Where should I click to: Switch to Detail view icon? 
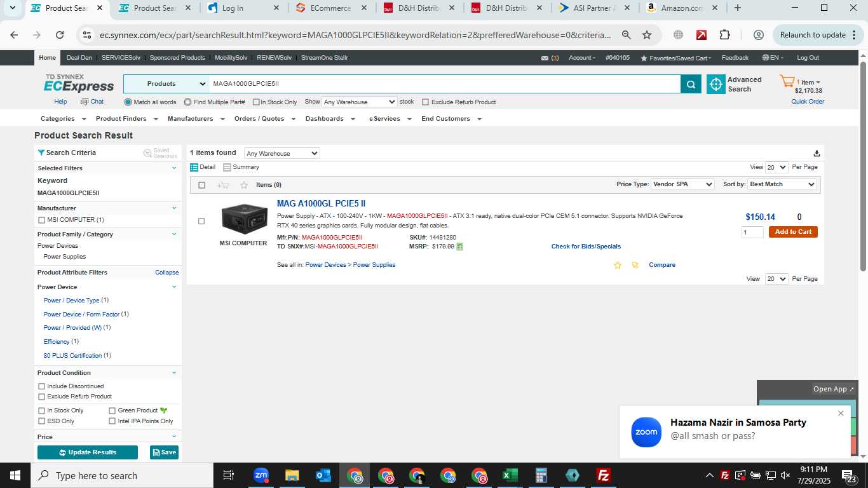[x=194, y=167]
